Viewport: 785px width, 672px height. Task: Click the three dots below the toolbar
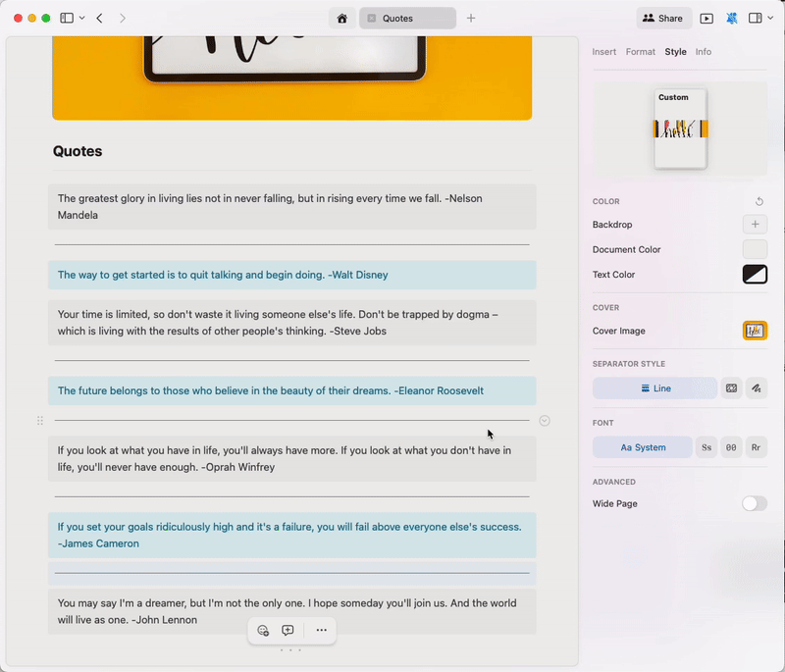click(x=290, y=650)
